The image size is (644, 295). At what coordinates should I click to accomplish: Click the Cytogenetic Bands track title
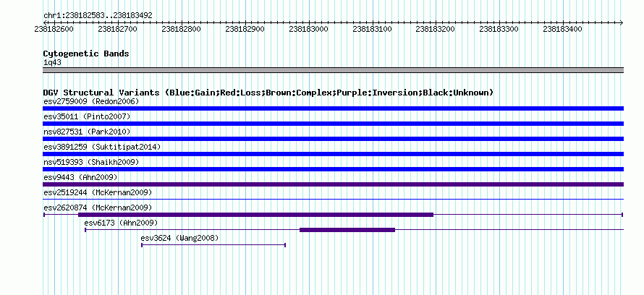[x=86, y=54]
